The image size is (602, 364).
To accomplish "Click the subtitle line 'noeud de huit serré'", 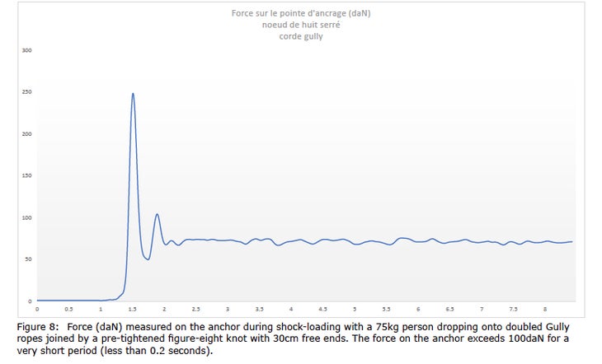I will click(301, 25).
